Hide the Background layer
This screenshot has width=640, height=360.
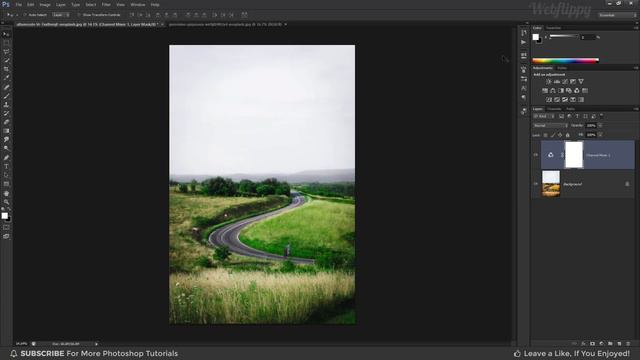(x=536, y=184)
